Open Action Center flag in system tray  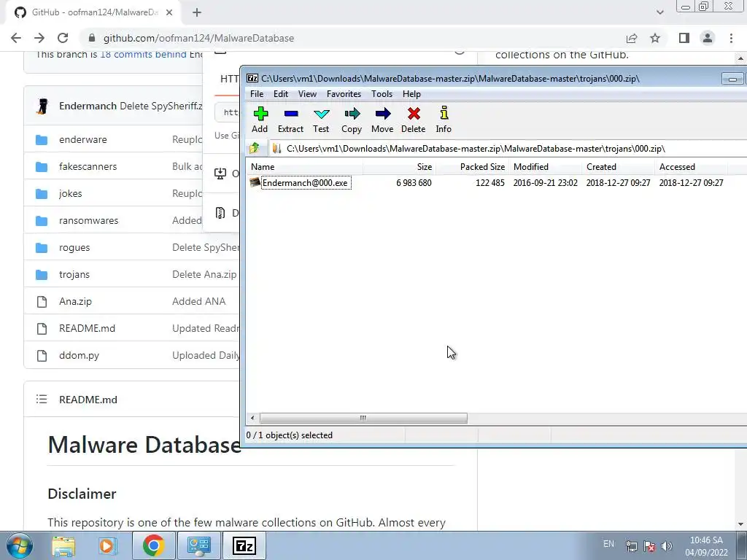(x=649, y=546)
